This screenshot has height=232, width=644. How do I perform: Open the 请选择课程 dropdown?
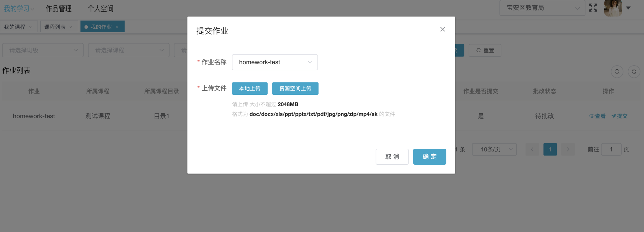(x=129, y=50)
